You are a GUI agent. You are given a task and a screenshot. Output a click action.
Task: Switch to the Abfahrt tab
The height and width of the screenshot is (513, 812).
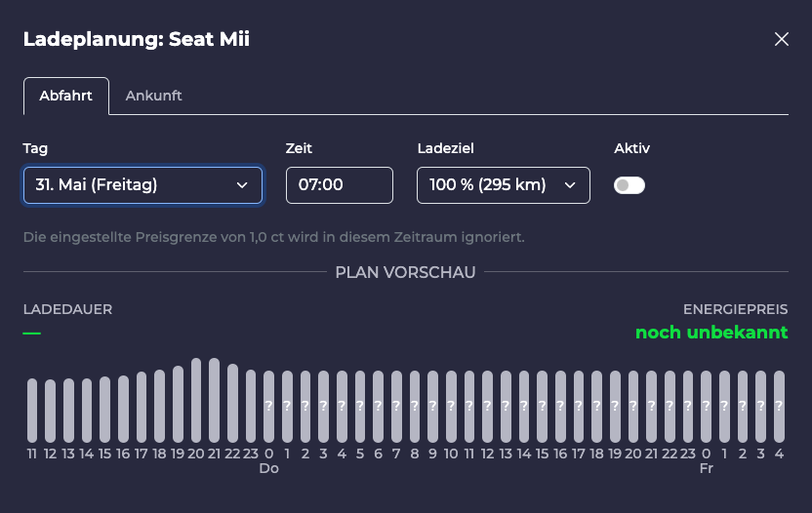click(x=65, y=96)
